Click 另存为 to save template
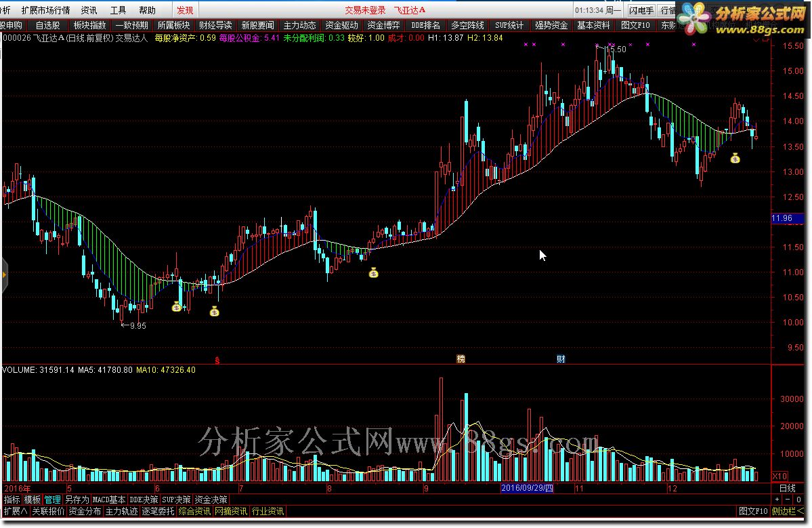The image size is (812, 528). (77, 500)
